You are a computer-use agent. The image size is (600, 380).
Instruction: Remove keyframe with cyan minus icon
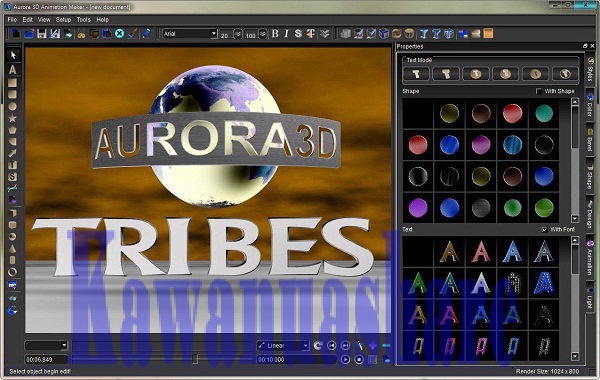tap(386, 346)
